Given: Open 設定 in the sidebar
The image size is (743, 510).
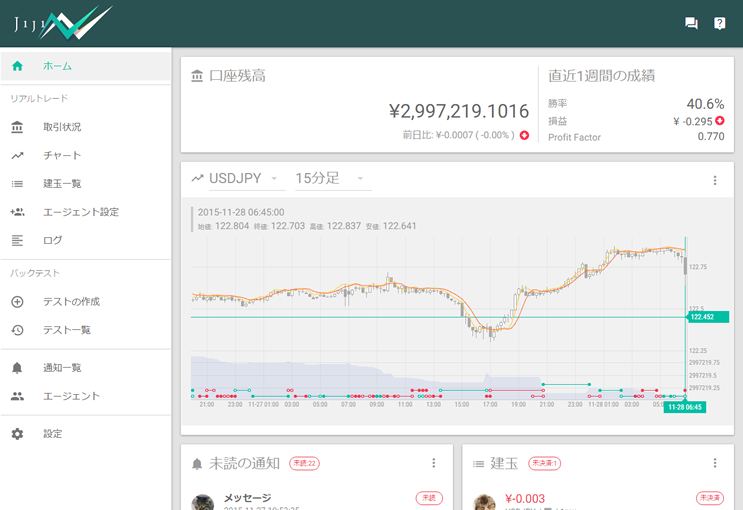Looking at the screenshot, I should [85, 434].
